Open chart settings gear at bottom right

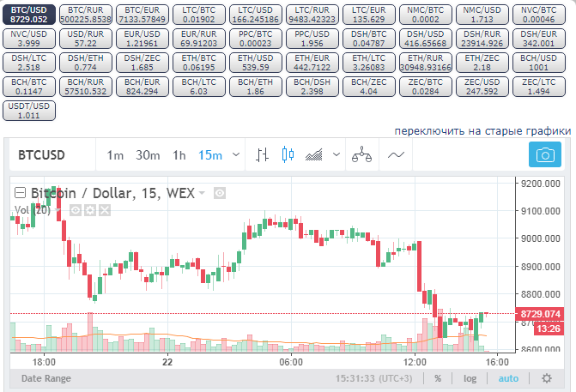point(547,378)
